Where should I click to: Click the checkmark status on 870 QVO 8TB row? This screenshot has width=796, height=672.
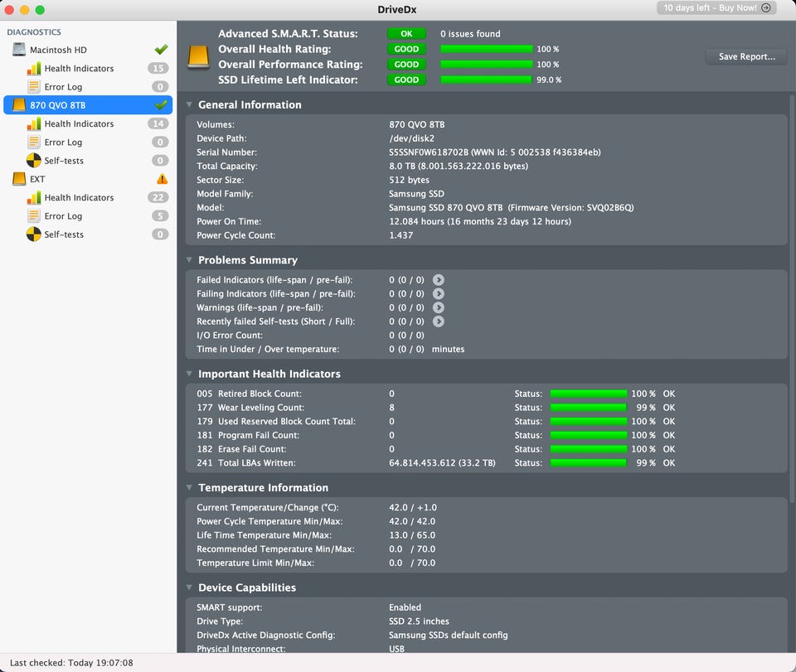click(161, 105)
